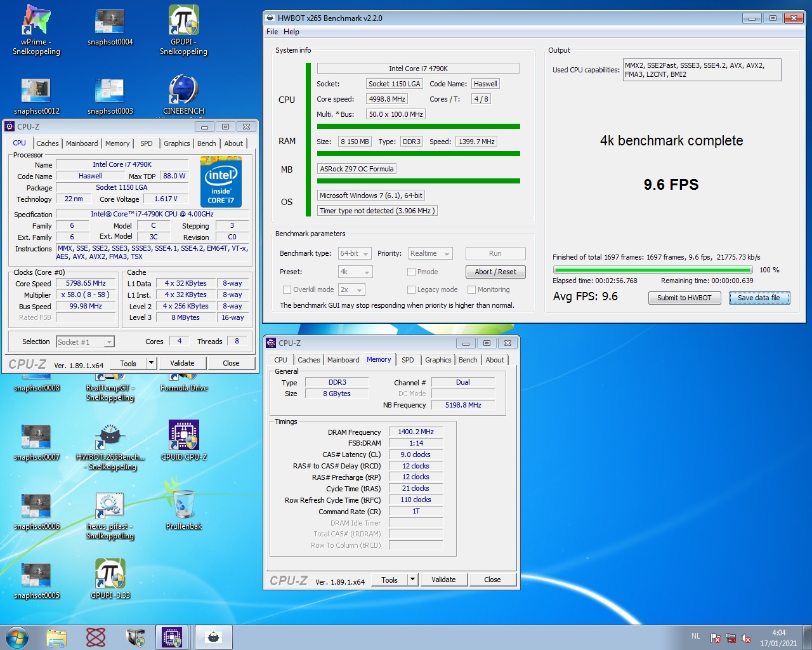Enable the Monitoring checkbox
This screenshot has width=812, height=650.
471,289
